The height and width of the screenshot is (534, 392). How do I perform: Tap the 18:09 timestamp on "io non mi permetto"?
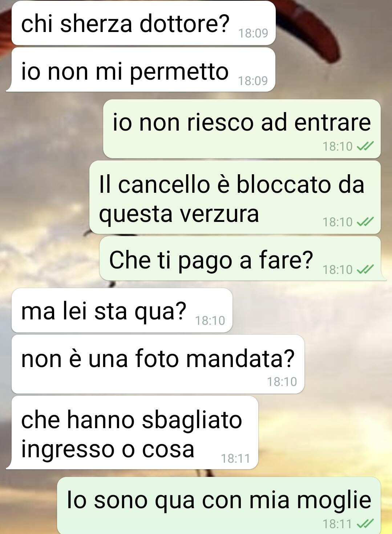pyautogui.click(x=253, y=80)
